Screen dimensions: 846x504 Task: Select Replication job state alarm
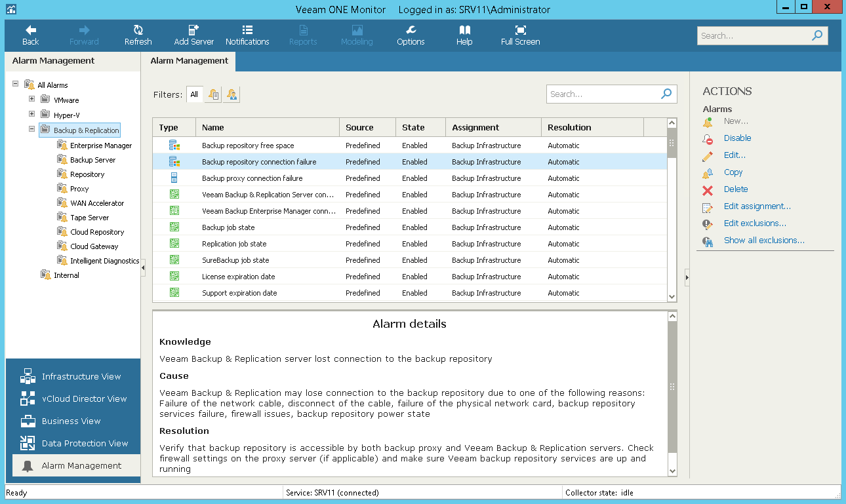tap(410, 244)
